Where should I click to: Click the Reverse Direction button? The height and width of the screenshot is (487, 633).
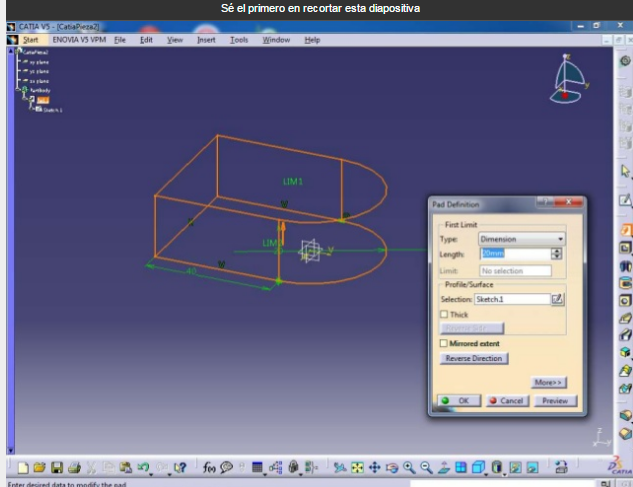(x=474, y=358)
